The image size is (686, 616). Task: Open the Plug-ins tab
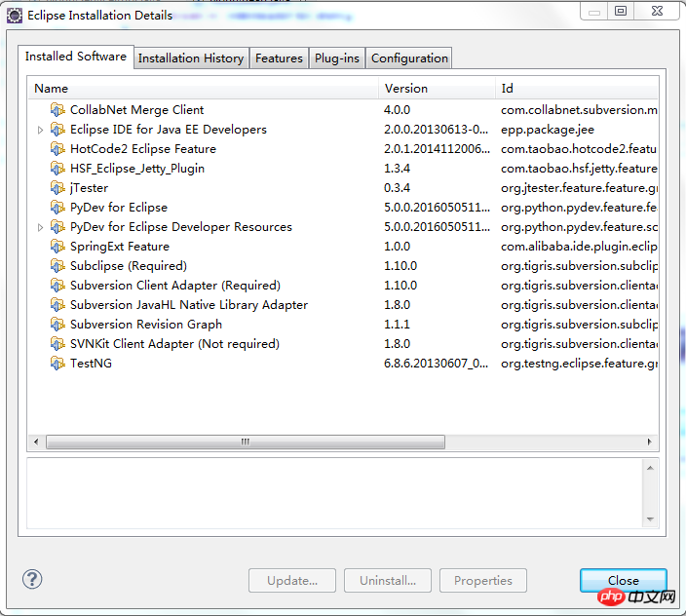point(337,58)
